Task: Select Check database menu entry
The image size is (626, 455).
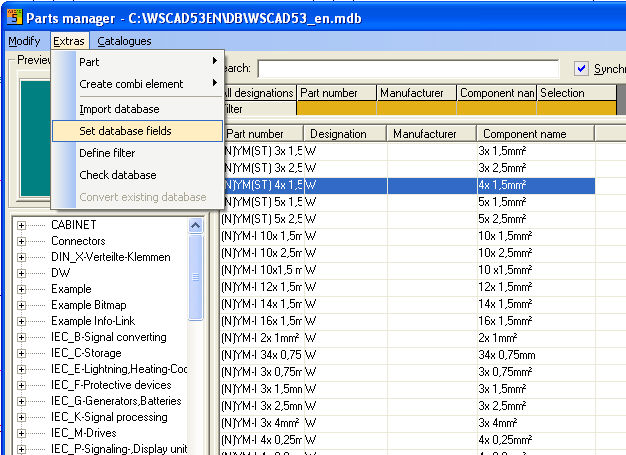Action: pos(137,175)
